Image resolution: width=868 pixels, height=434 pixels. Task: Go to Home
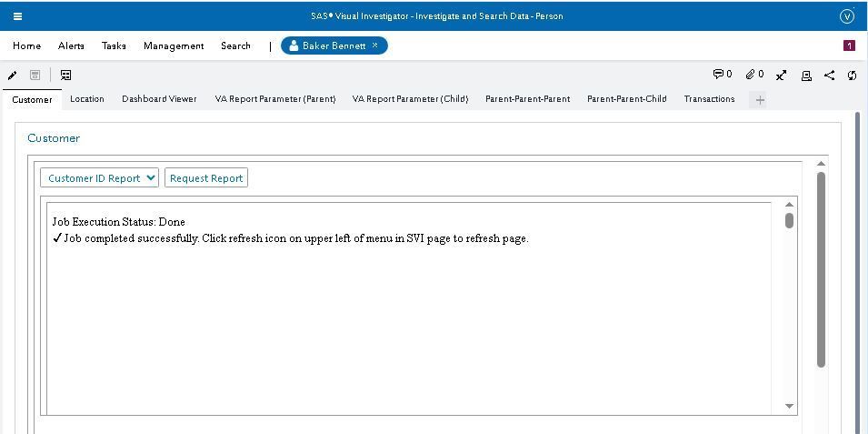pyautogui.click(x=26, y=46)
